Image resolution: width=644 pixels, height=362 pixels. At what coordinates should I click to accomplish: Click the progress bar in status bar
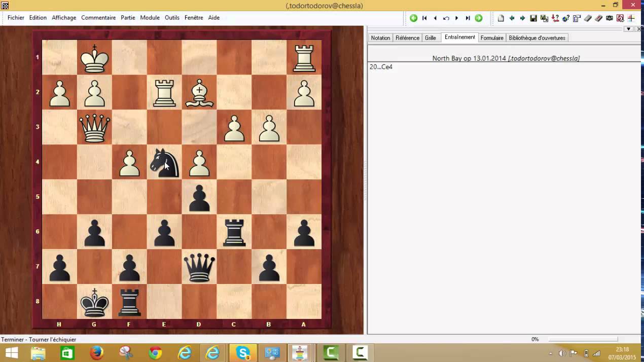[x=583, y=339]
